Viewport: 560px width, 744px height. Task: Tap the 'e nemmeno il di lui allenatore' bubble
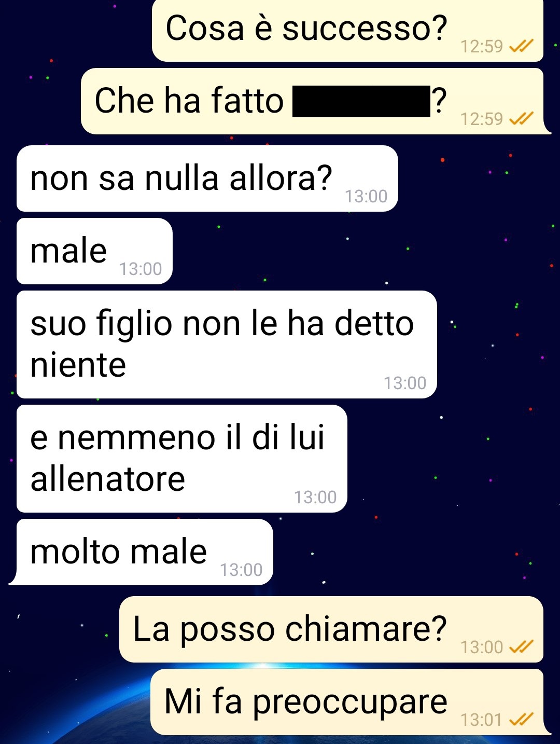(x=182, y=459)
